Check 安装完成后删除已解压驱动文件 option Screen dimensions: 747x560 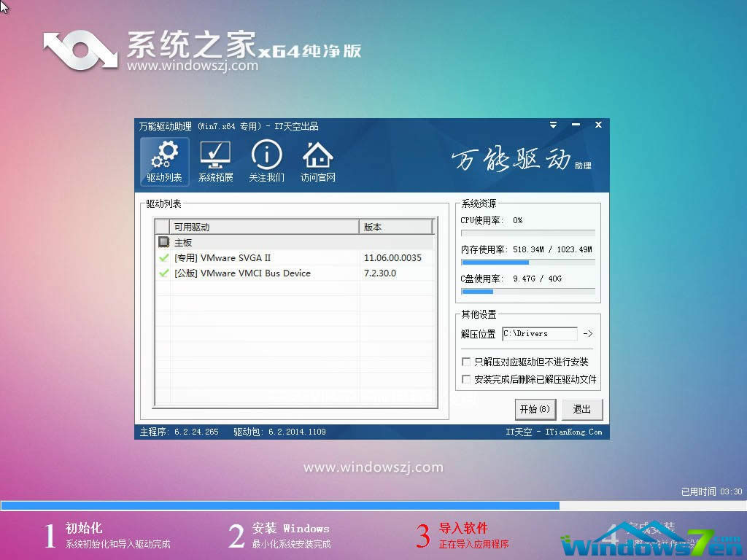[x=466, y=378]
